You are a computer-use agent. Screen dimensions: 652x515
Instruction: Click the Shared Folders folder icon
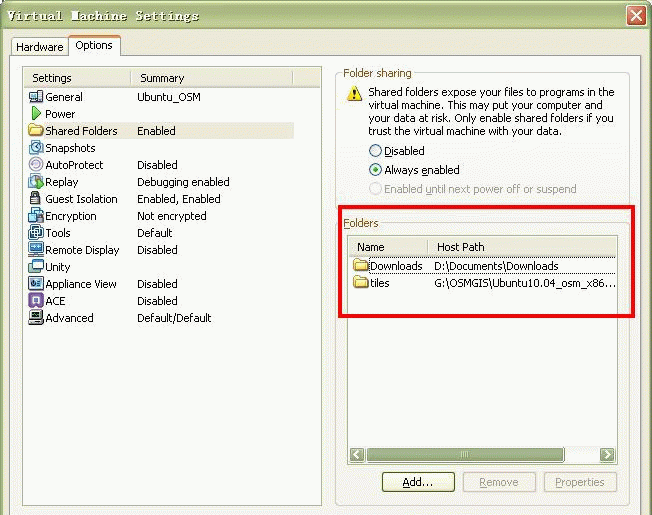coord(36,130)
